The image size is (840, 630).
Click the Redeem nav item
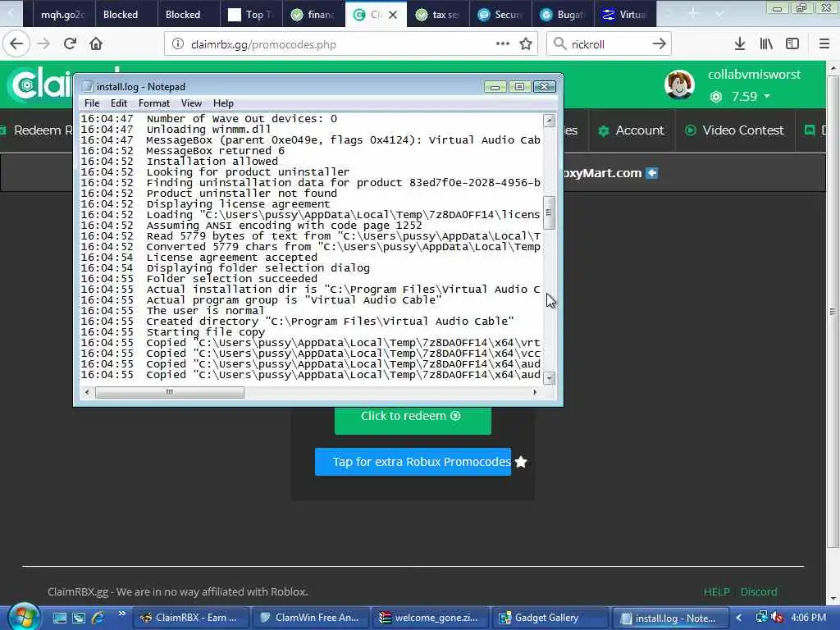pyautogui.click(x=36, y=130)
